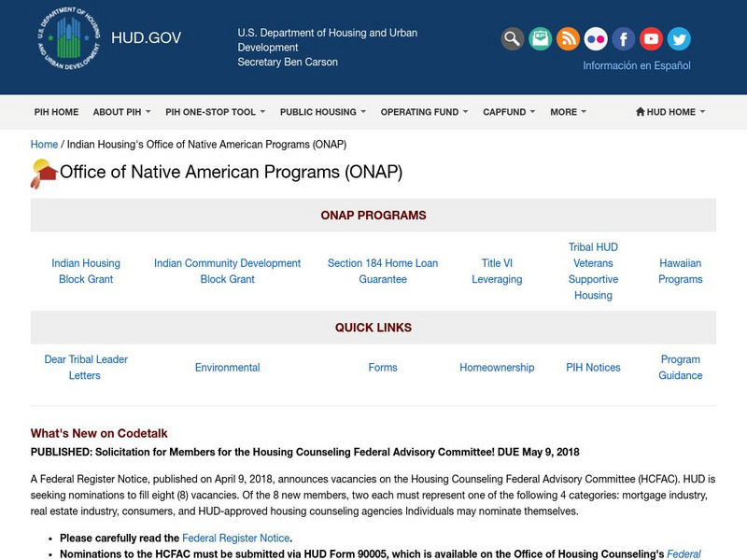This screenshot has width=747, height=560.
Task: Click the Twitter bird icon
Action: tap(677, 38)
